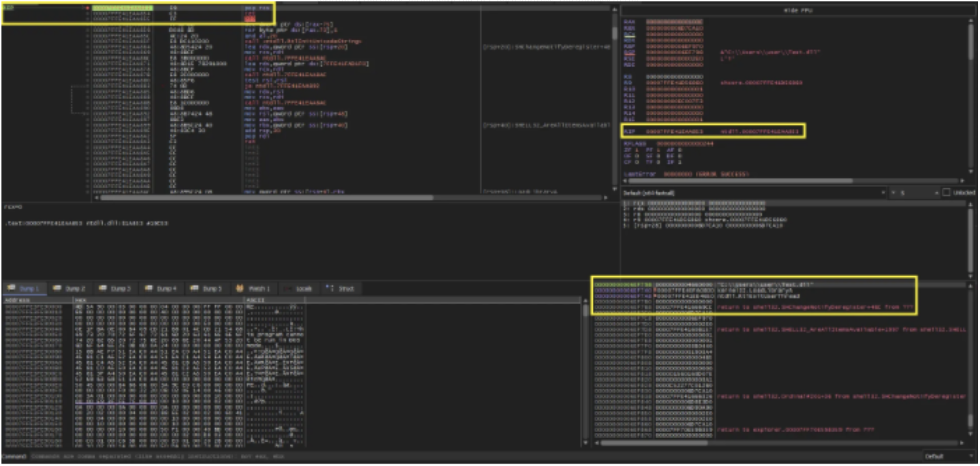Viewport: 980px width, 466px height.
Task: Click the Dump 5 tab icon
Action: coord(194,288)
